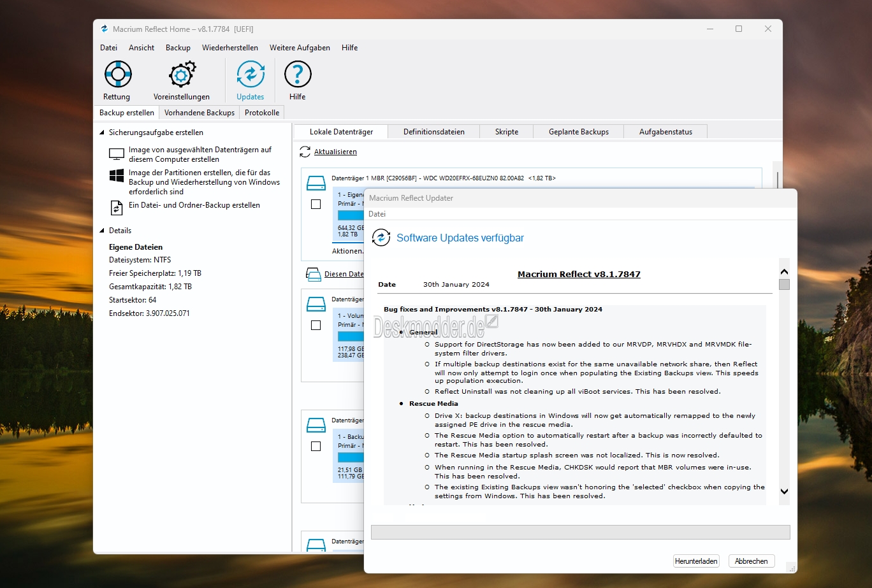Image resolution: width=872 pixels, height=588 pixels.
Task: Tick the Eigene Dateien partition checkbox
Action: point(316,204)
